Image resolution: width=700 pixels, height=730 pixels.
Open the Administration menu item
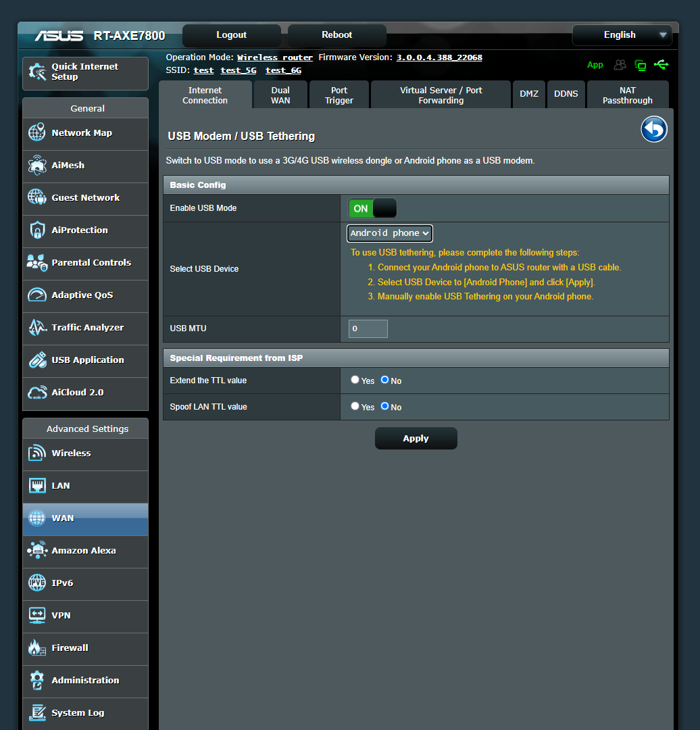point(86,681)
